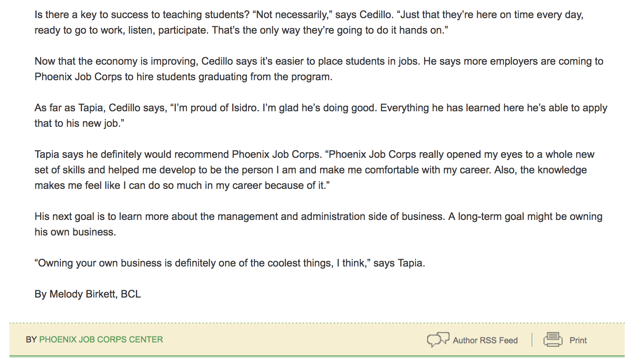629x364 pixels.
Task: Click the text 'that to his new job.'
Action: click(79, 123)
